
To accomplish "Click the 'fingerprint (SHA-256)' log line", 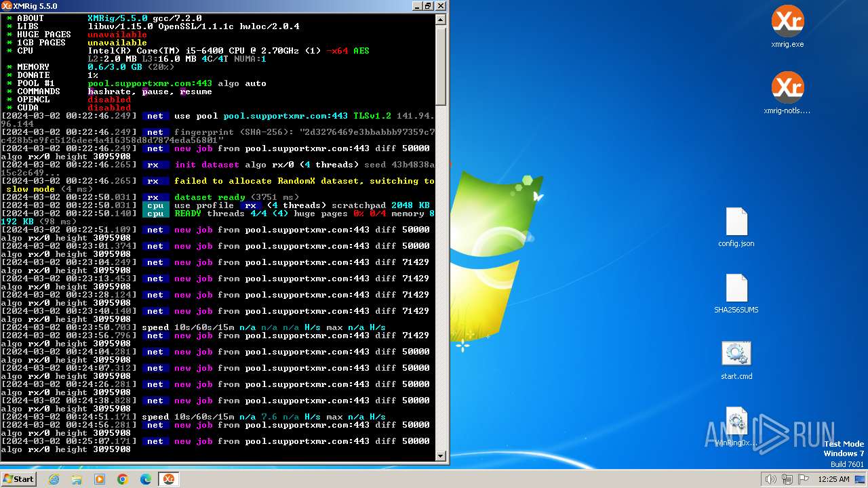I will (x=218, y=136).
